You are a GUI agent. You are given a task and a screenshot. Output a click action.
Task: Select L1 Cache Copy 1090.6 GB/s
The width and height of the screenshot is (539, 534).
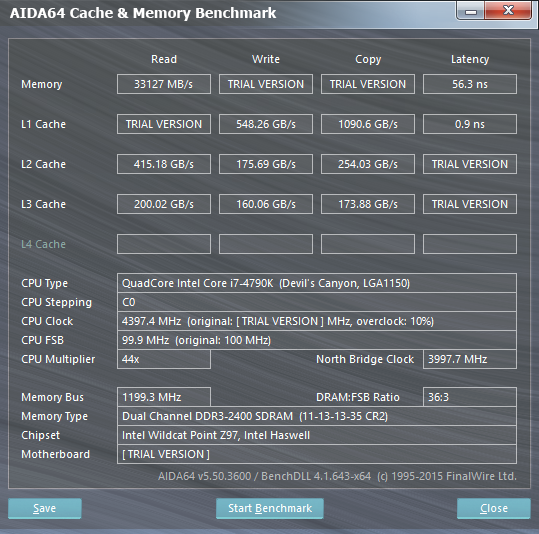(368, 124)
